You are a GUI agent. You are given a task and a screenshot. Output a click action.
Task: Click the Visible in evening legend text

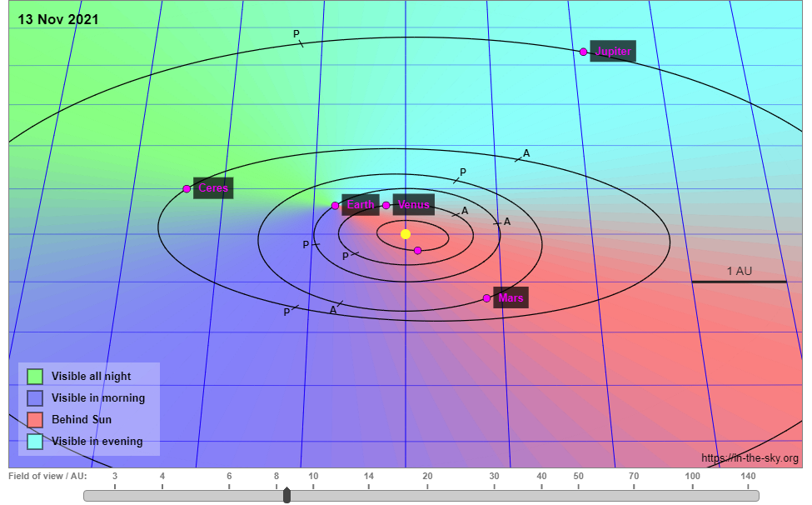pos(97,442)
